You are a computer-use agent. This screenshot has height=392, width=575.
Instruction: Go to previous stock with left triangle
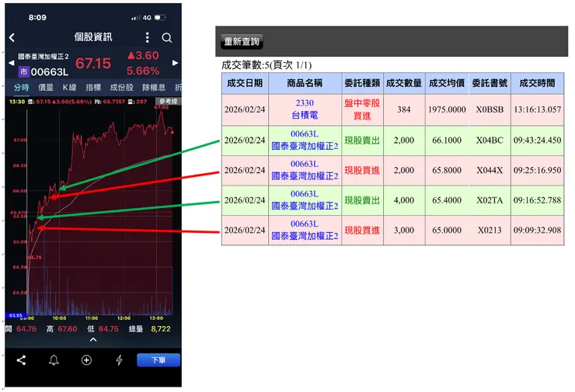coord(12,63)
